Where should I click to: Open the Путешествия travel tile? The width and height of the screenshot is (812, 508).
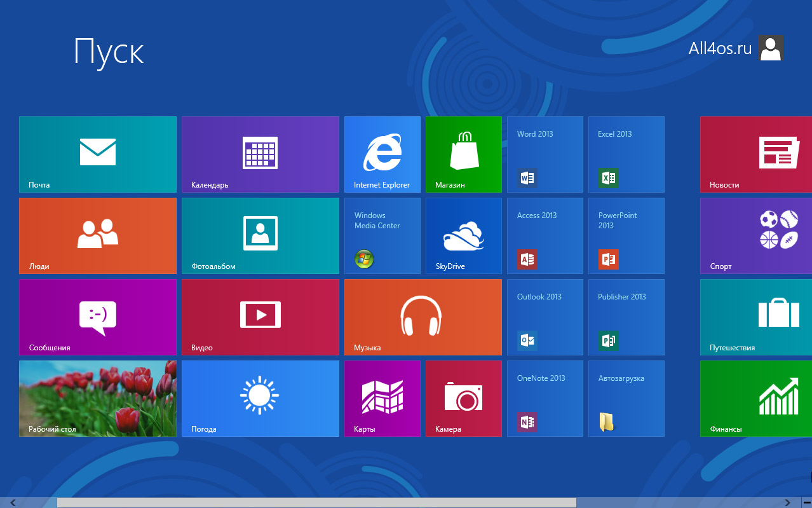click(756, 317)
